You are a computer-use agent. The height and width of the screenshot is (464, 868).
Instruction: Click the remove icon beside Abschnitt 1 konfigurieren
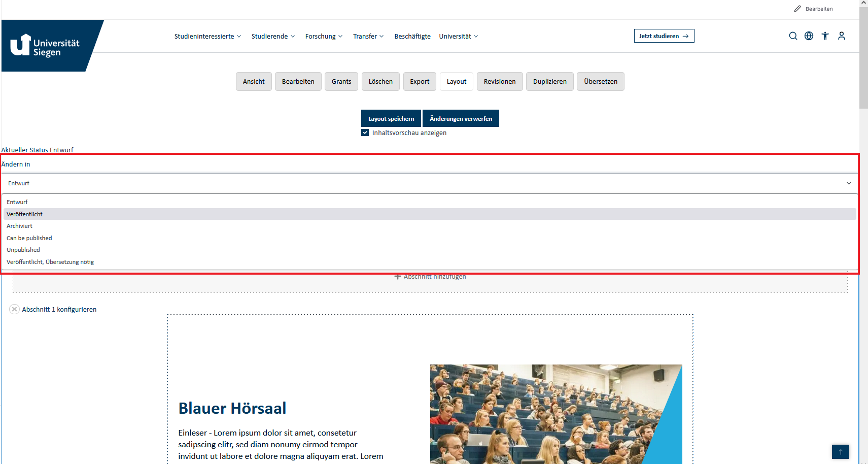click(14, 309)
